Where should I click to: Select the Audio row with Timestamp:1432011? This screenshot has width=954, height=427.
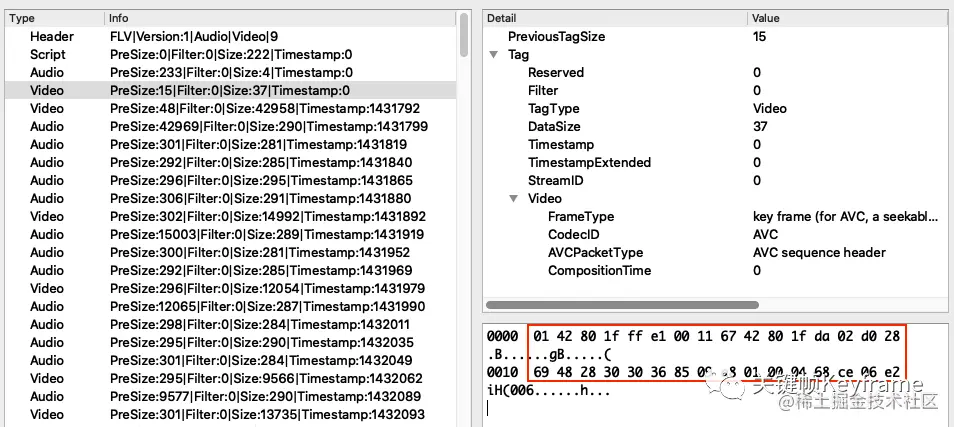pos(231,324)
